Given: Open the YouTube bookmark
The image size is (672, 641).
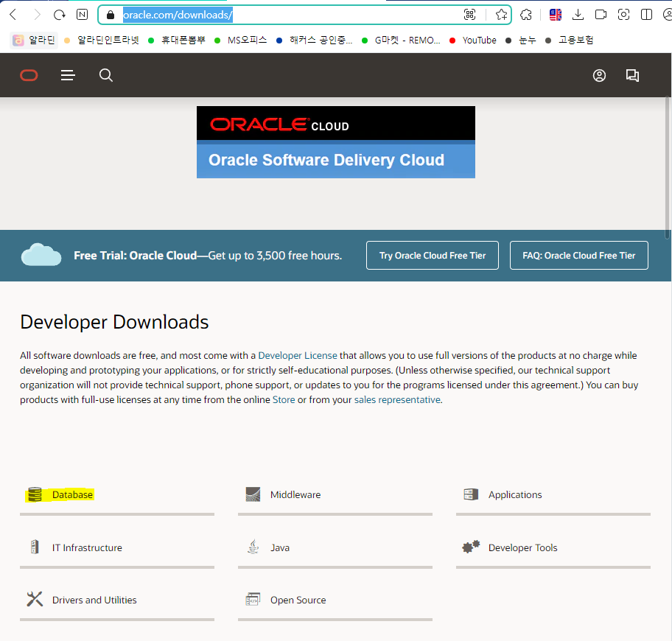Looking at the screenshot, I should pyautogui.click(x=473, y=41).
